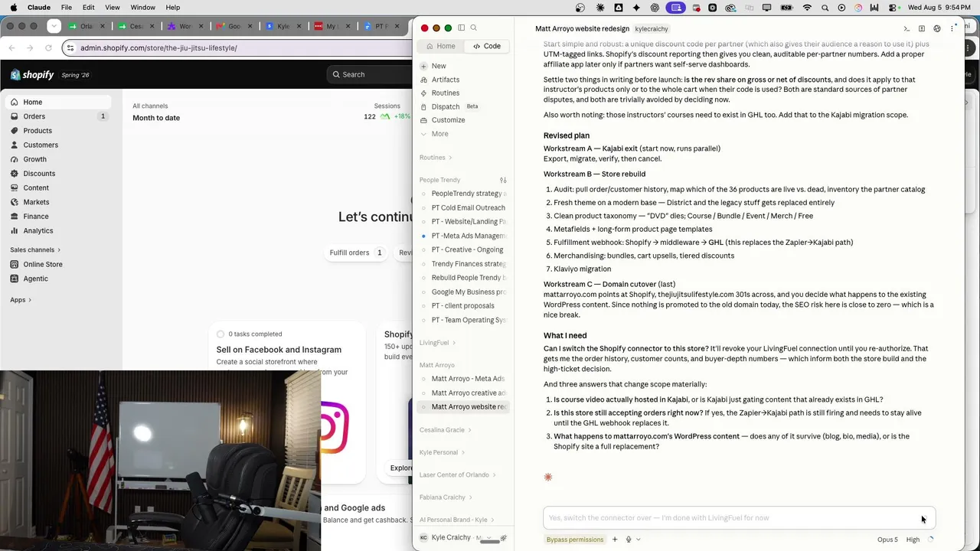This screenshot has height=551, width=980.
Task: Select the Month to date range in Shopify
Action: tap(156, 118)
